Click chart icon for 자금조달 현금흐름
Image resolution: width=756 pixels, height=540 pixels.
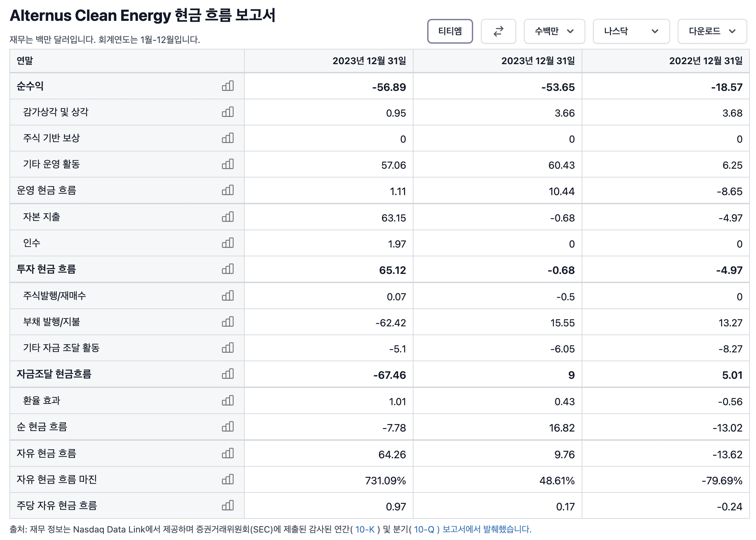coord(228,374)
